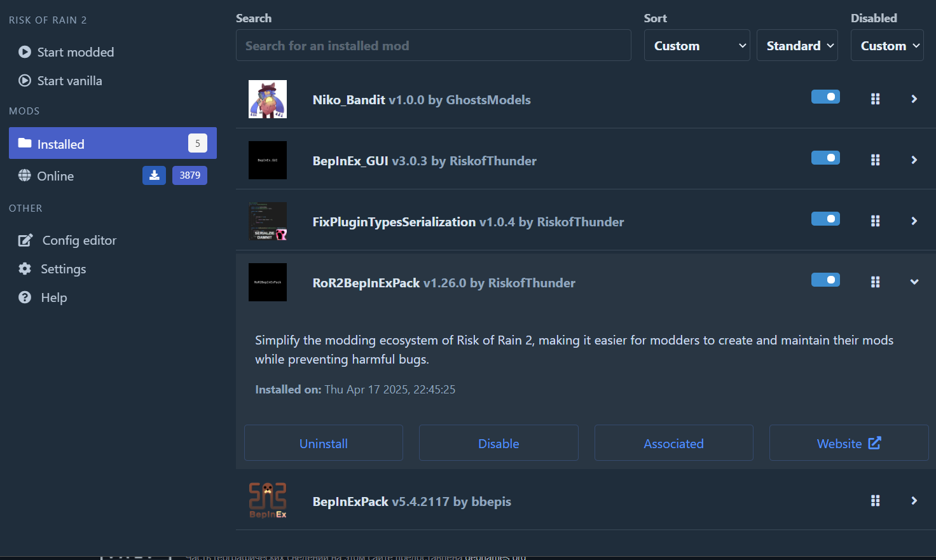Click the 3879 online mods count badge

pos(189,175)
